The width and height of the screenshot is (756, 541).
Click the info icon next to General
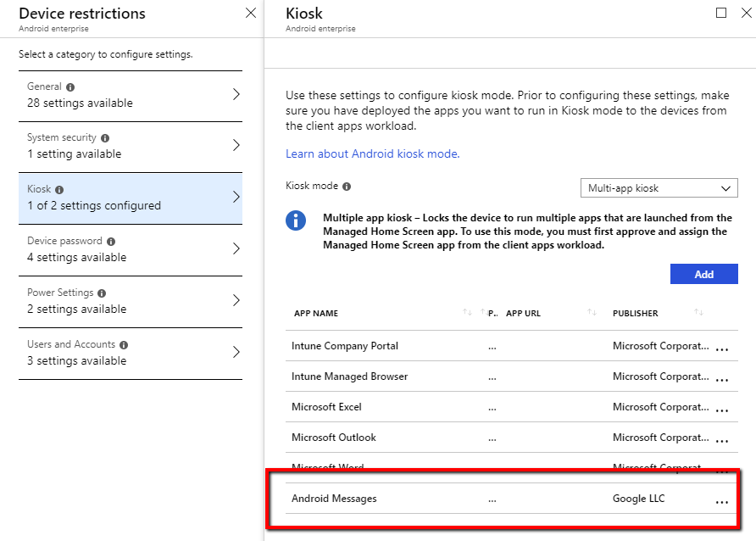[x=70, y=87]
